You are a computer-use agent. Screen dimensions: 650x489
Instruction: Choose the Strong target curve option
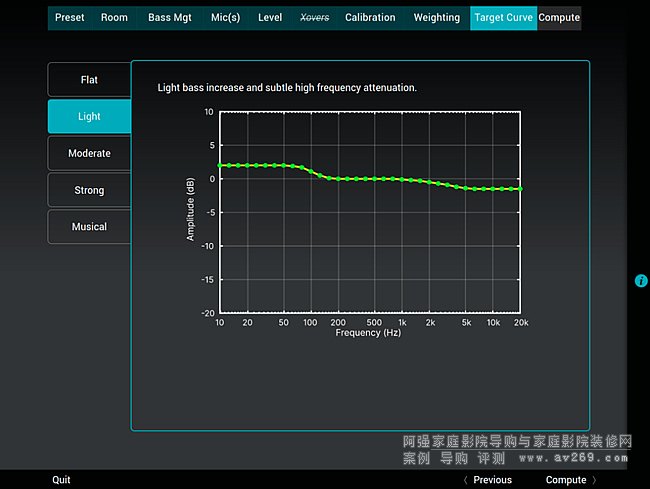tap(89, 190)
